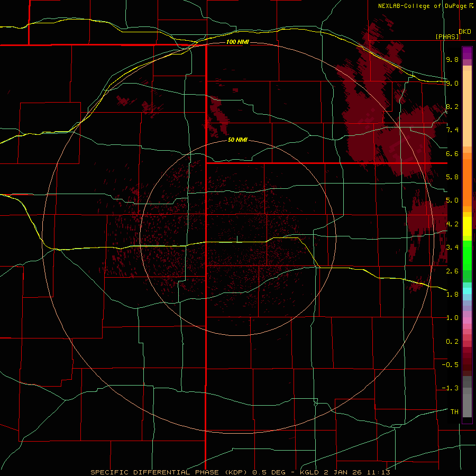Click the 6.6 color scale value

tap(452, 153)
